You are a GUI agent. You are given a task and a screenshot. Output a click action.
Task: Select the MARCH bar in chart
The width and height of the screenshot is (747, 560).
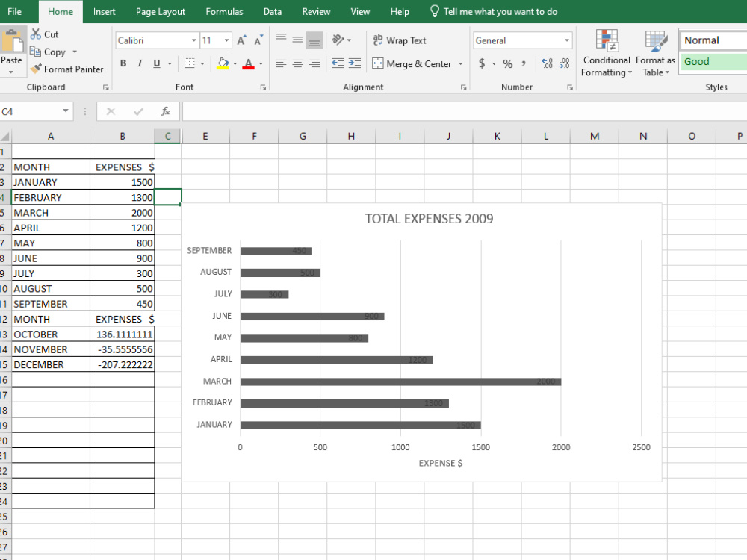(400, 382)
